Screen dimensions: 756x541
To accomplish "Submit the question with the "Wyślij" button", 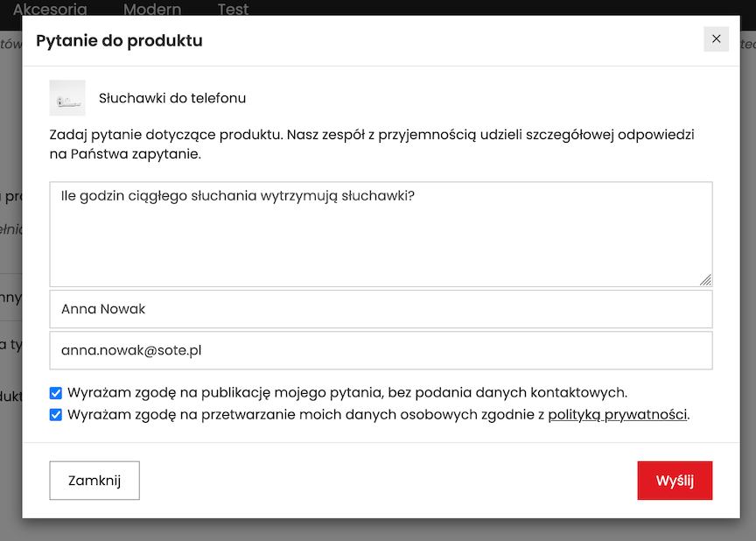I will click(675, 480).
